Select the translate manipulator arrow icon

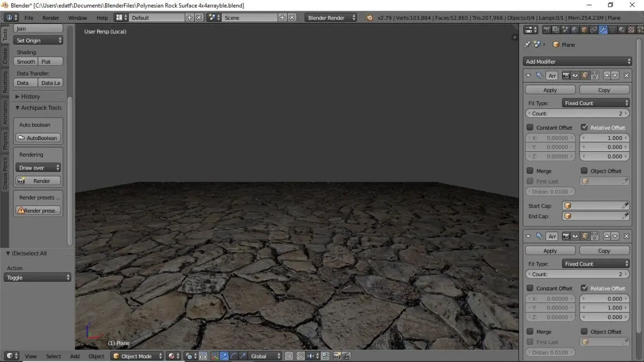click(x=224, y=356)
